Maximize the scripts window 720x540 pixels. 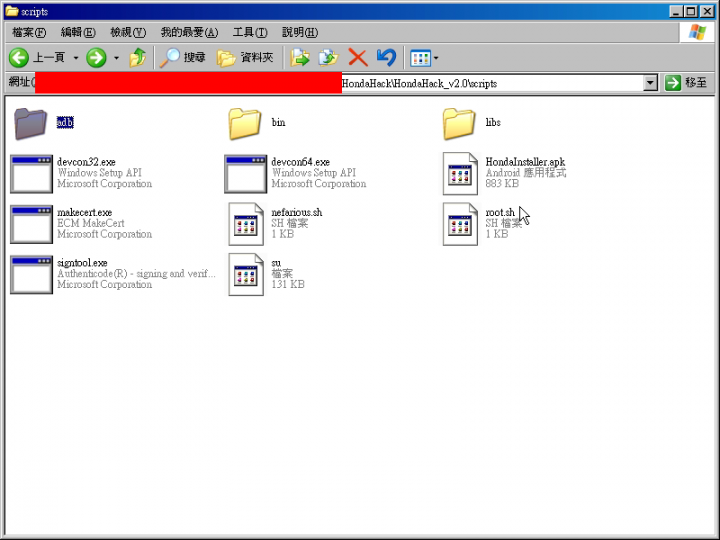[690, 11]
